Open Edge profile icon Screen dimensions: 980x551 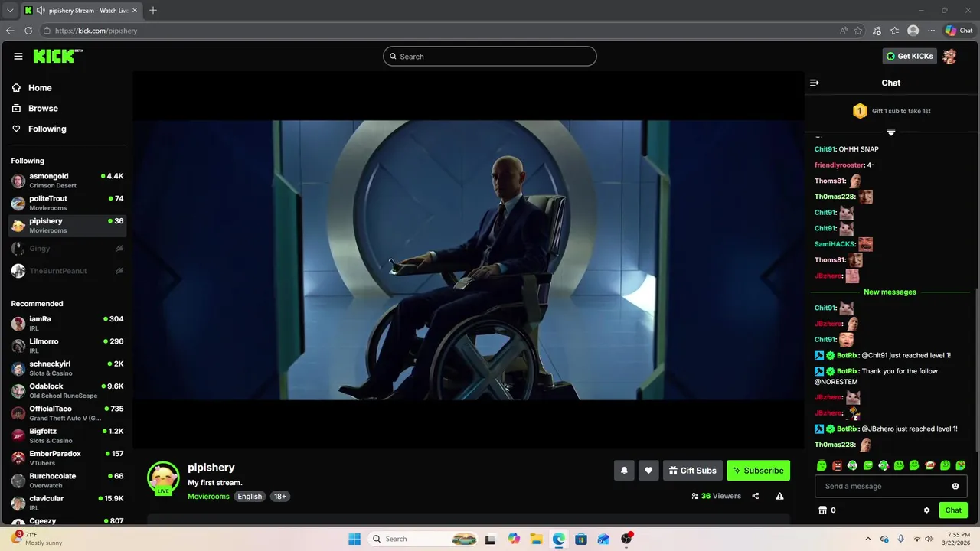pos(913,31)
